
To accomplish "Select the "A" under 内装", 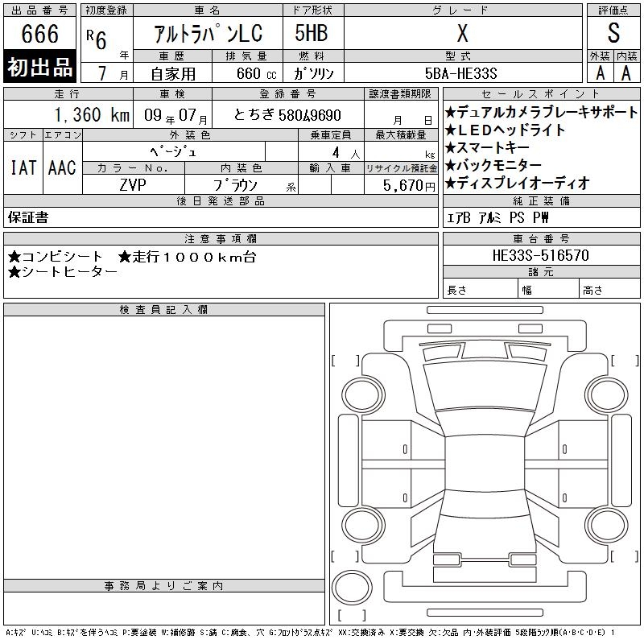I will pos(626,73).
